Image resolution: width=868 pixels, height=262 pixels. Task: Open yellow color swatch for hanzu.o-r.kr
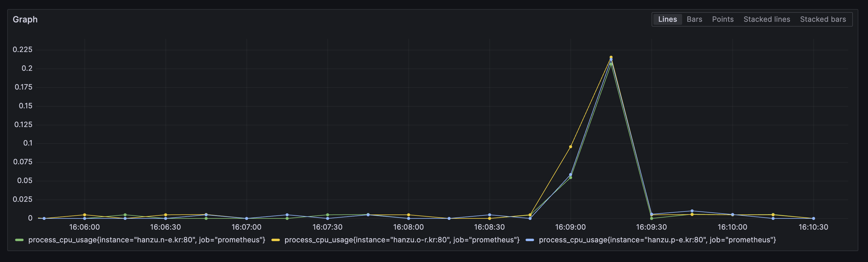(276, 240)
